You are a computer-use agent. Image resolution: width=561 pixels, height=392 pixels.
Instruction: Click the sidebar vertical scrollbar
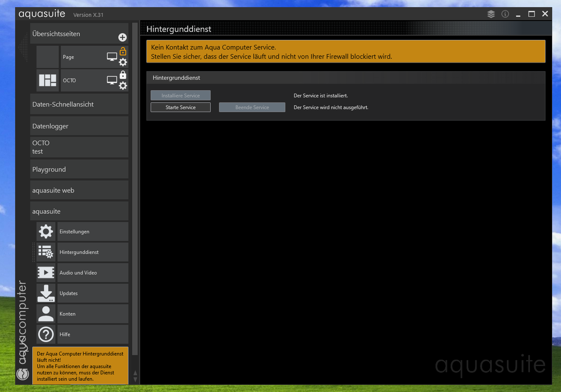click(x=135, y=189)
